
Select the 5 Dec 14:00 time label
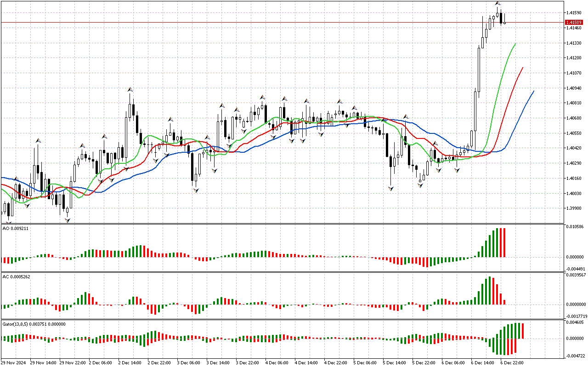[x=395, y=362]
